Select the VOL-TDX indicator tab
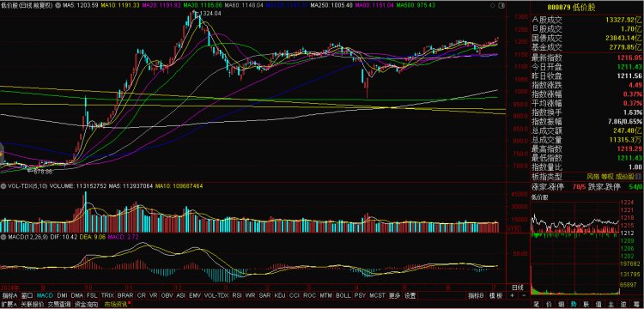 (216, 295)
